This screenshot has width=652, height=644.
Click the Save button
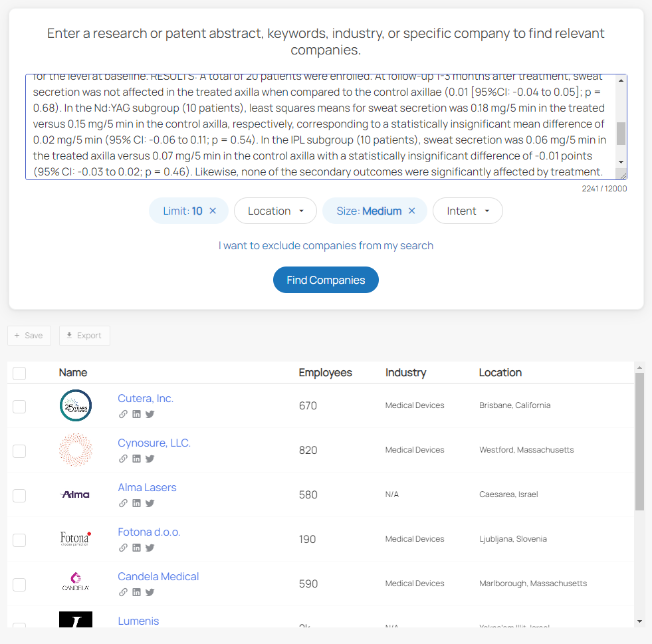coord(29,336)
